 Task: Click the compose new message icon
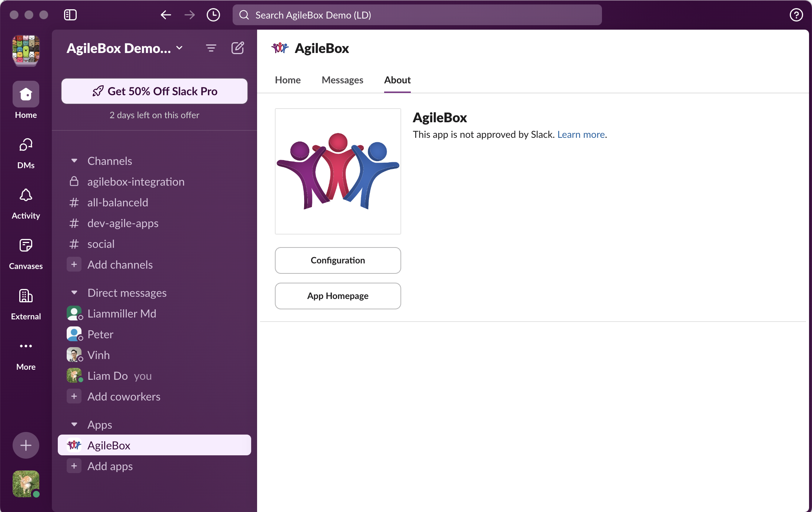pyautogui.click(x=237, y=48)
